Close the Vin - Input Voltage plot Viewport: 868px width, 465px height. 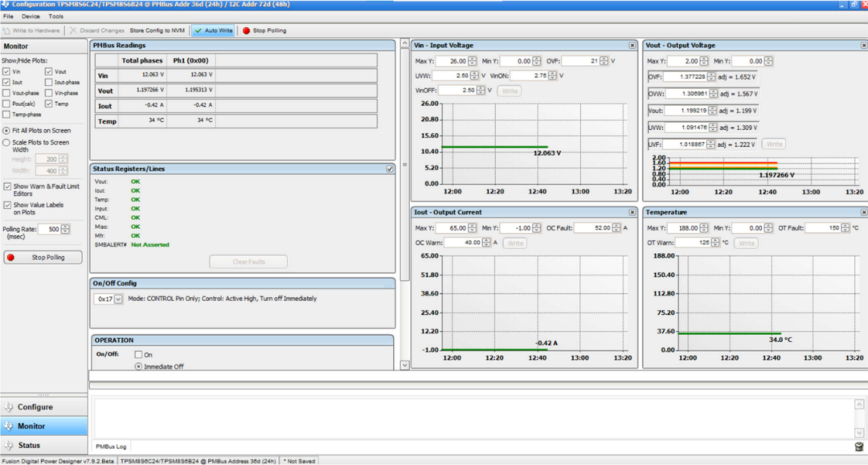point(633,46)
